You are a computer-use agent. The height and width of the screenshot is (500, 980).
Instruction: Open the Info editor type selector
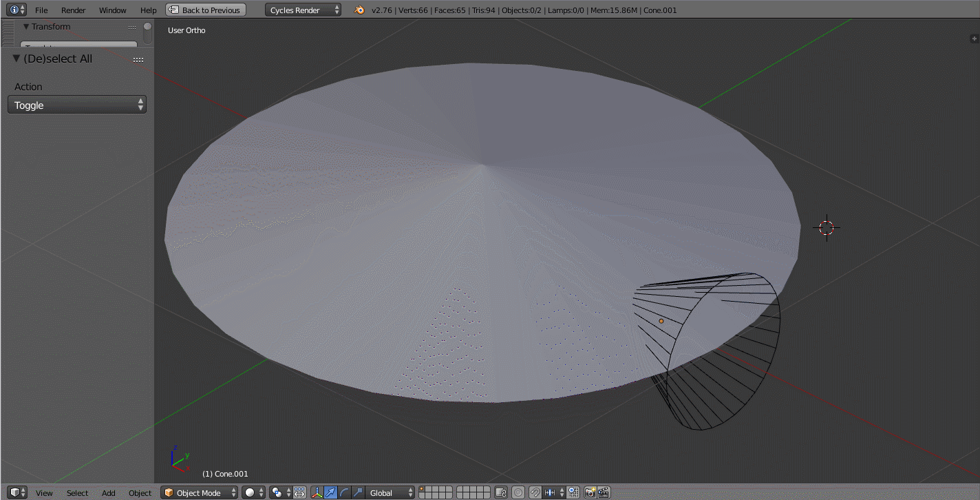click(x=17, y=10)
